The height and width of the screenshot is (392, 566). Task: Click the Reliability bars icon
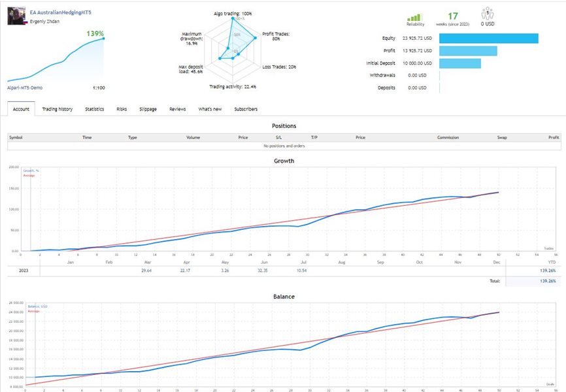(x=415, y=18)
